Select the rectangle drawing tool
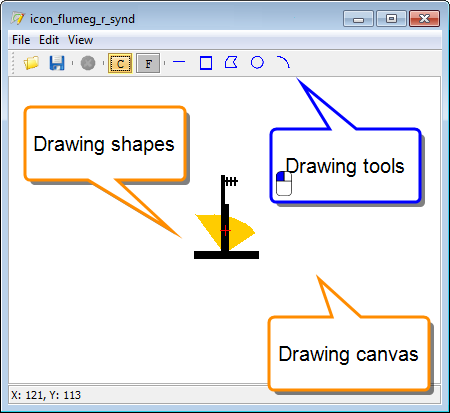Screen dimensions: 450x413 206,63
